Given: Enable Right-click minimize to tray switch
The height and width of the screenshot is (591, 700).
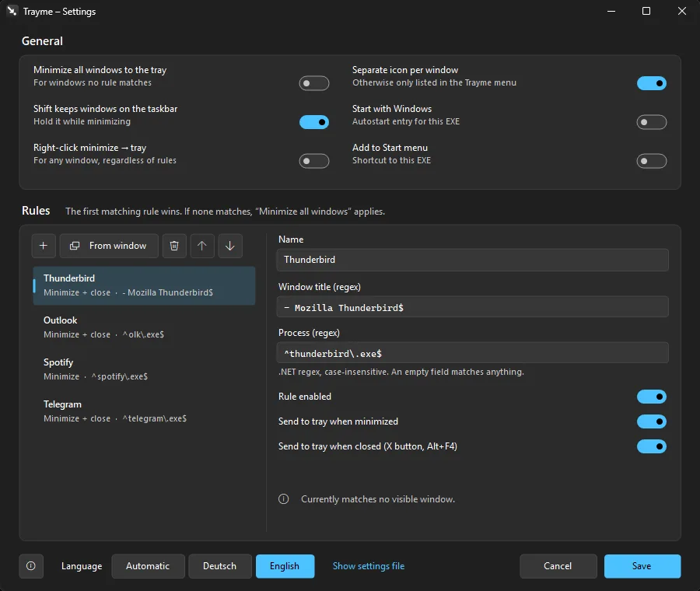Looking at the screenshot, I should tap(314, 161).
